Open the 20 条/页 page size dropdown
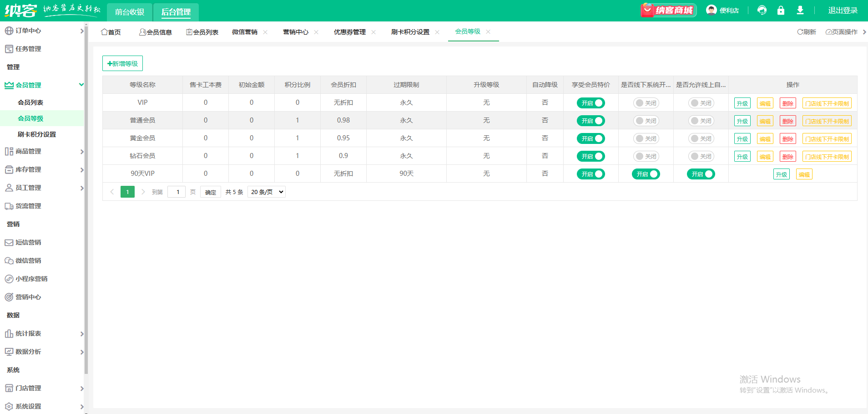Image resolution: width=868 pixels, height=414 pixels. pos(267,192)
